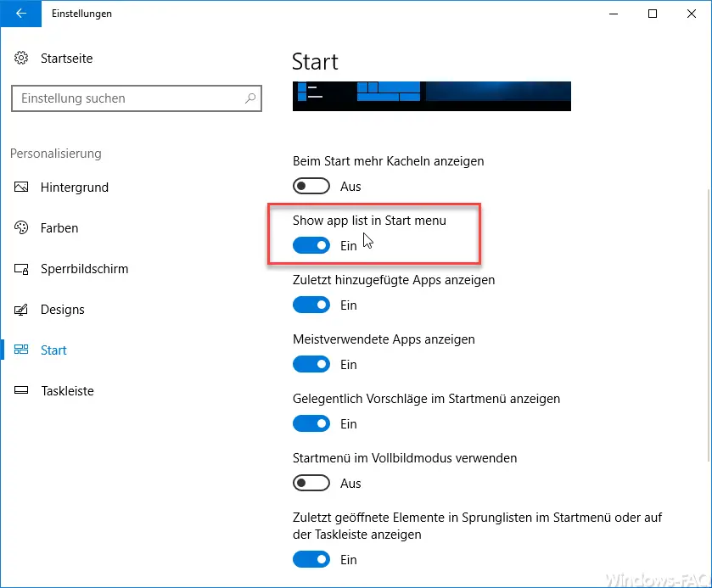Screen dimensions: 712x588
Task: Focus the 'Einstellung suchen' search field
Action: tap(137, 98)
